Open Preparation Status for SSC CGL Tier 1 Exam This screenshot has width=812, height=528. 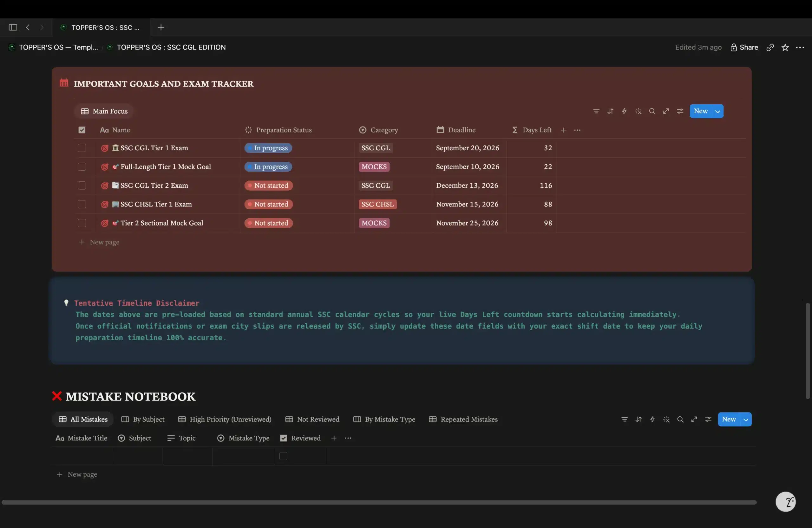[268, 148]
